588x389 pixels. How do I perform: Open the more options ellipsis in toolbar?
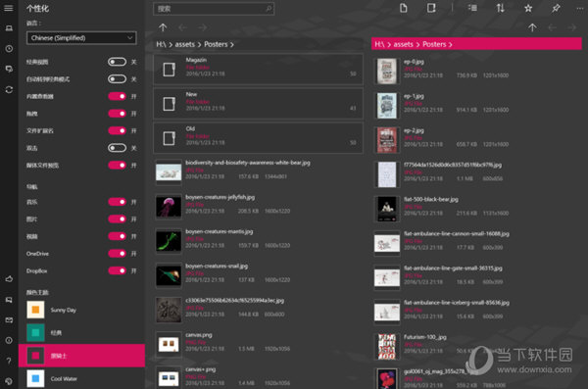tap(580, 8)
